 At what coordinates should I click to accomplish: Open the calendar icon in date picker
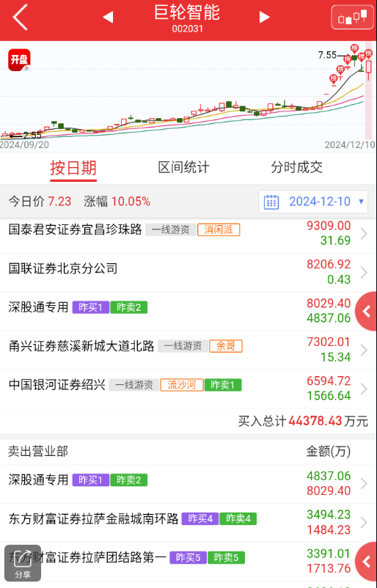(271, 202)
